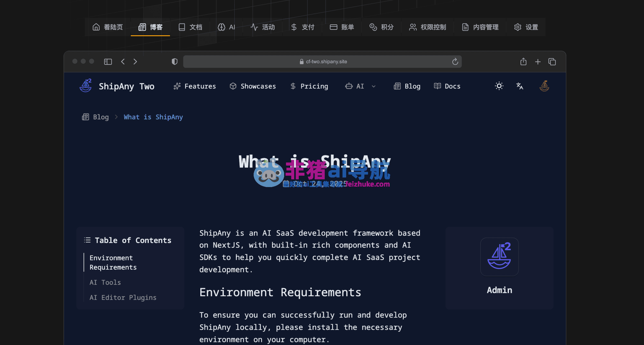This screenshot has width=644, height=345.
Task: Switch to the 活动 activity tab
Action: [x=263, y=27]
